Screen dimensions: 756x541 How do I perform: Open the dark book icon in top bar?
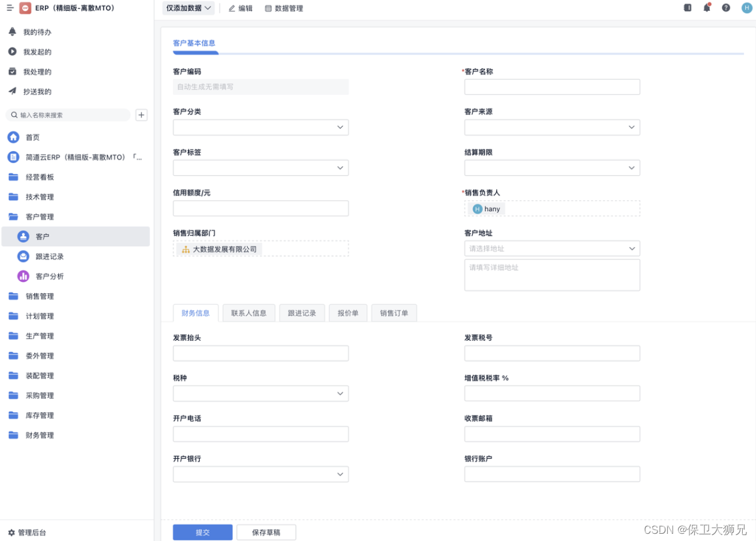[x=688, y=8]
